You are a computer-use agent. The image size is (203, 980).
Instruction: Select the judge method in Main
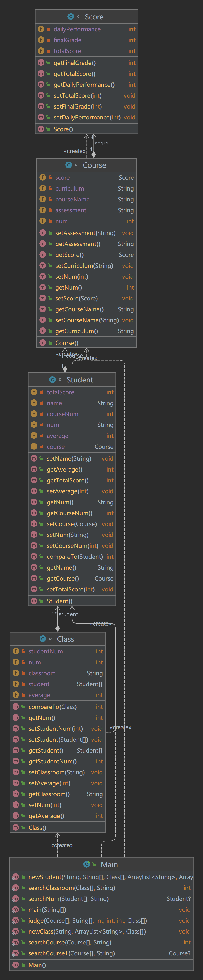[88, 920]
